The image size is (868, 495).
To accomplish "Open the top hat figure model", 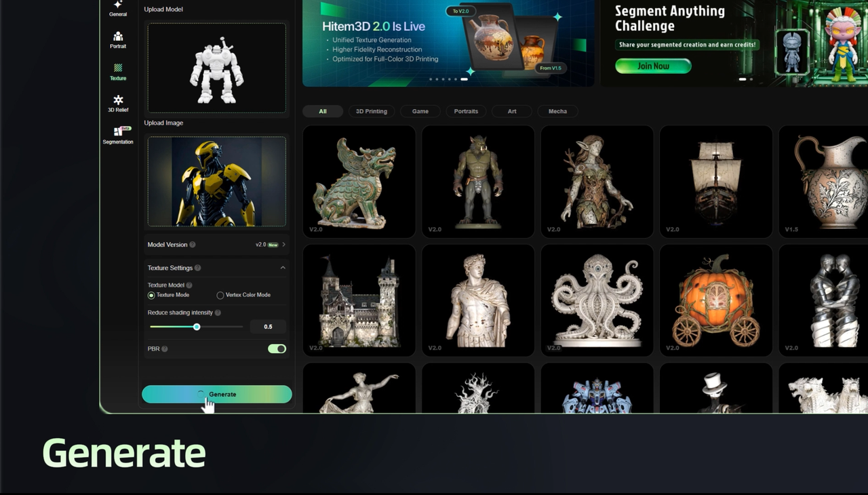I will click(x=716, y=388).
